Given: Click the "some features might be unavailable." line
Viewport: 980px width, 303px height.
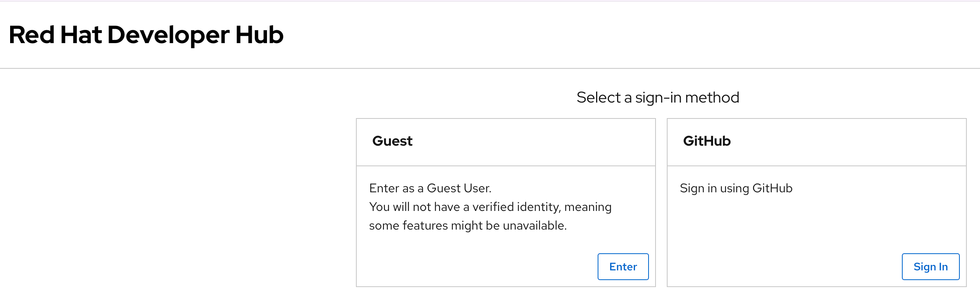Looking at the screenshot, I should coord(468,226).
